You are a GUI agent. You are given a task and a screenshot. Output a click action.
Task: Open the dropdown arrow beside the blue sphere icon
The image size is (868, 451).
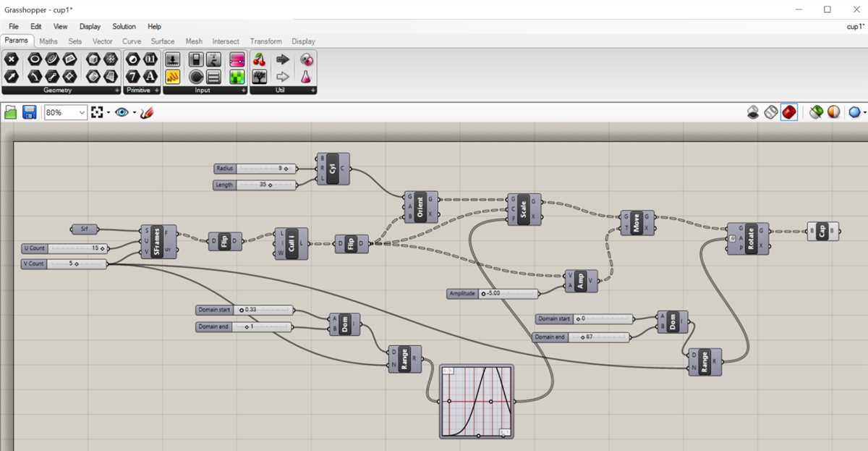point(864,111)
